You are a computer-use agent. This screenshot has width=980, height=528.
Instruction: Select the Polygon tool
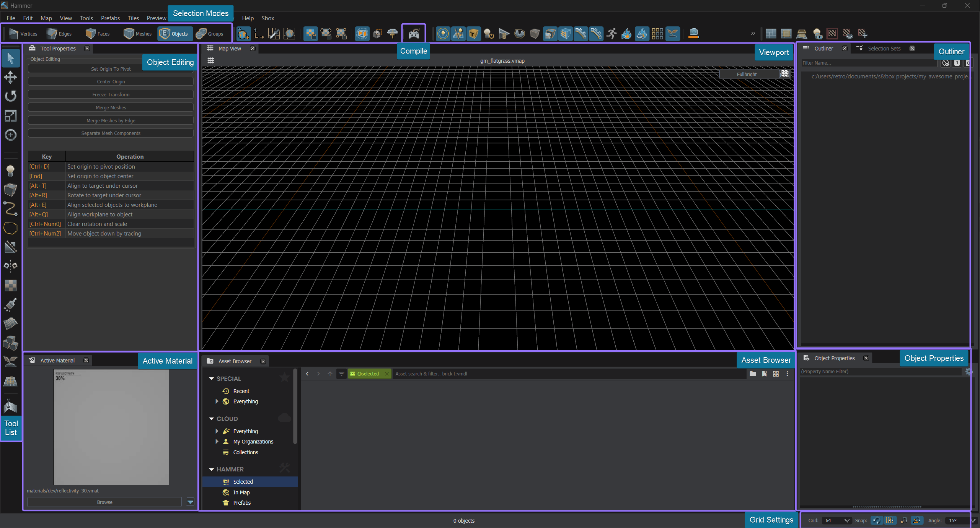click(x=10, y=228)
